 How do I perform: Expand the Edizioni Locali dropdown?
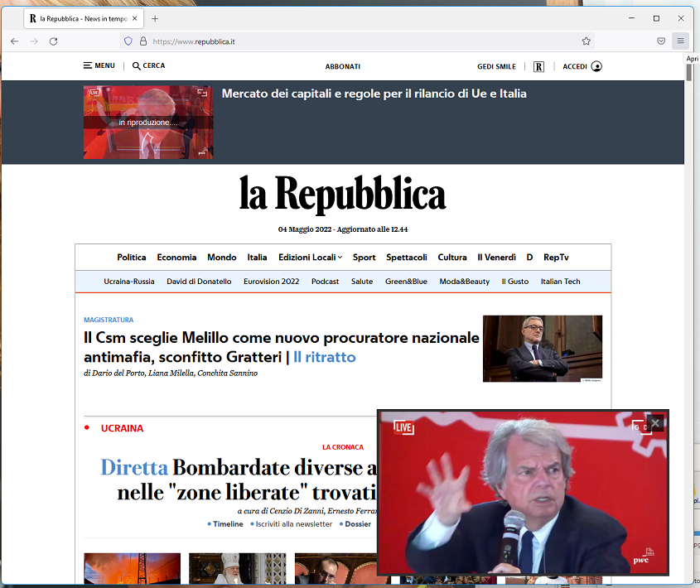(x=311, y=258)
